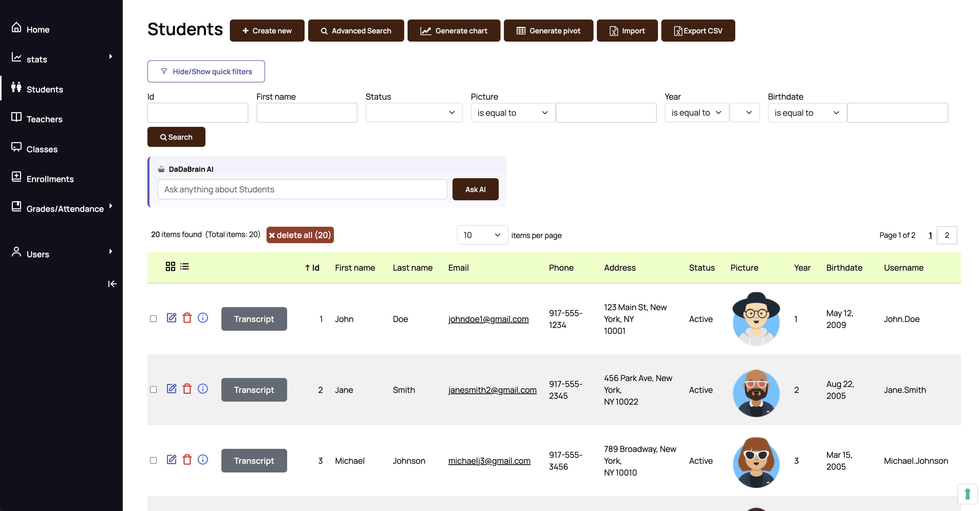The height and width of the screenshot is (511, 980).
Task: Open the Status filter dropdown
Action: pos(414,113)
